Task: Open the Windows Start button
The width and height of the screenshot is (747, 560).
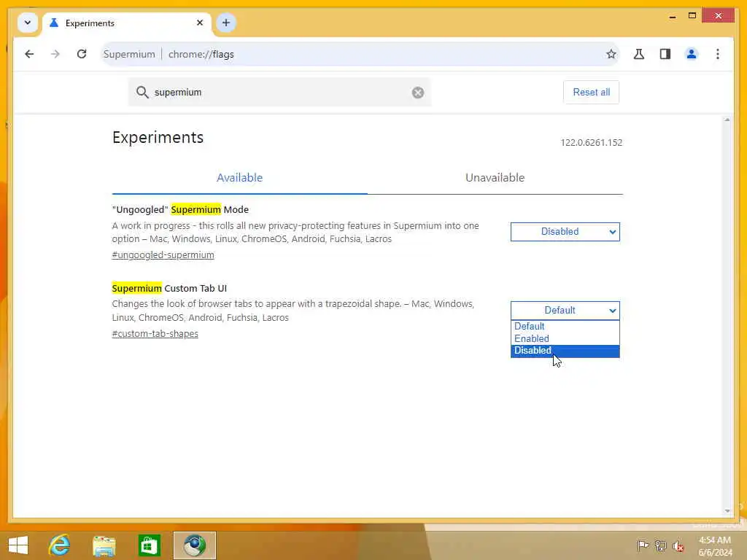Action: click(x=18, y=545)
